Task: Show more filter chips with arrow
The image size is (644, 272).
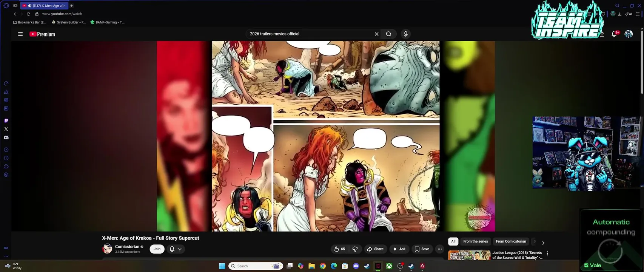Action: (x=543, y=243)
